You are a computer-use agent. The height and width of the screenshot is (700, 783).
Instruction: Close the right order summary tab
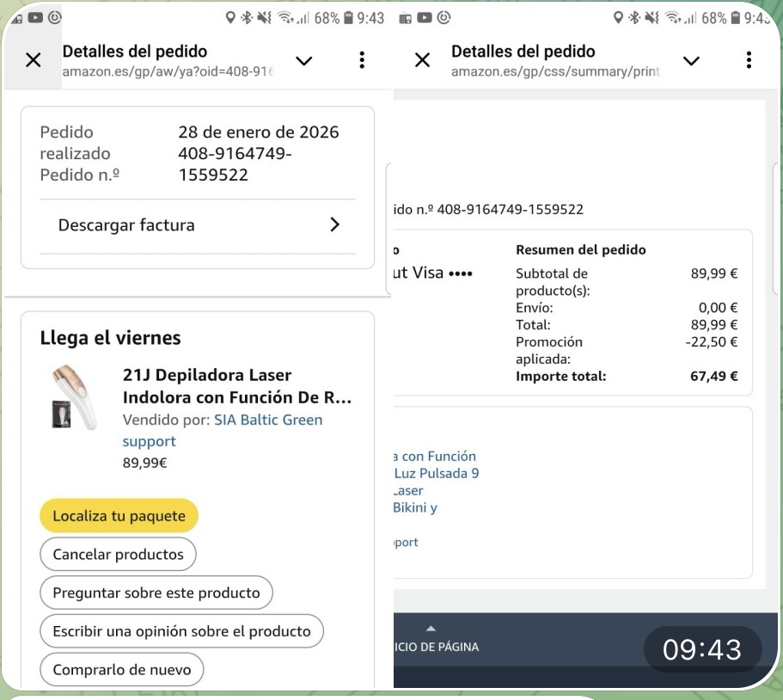tap(422, 60)
